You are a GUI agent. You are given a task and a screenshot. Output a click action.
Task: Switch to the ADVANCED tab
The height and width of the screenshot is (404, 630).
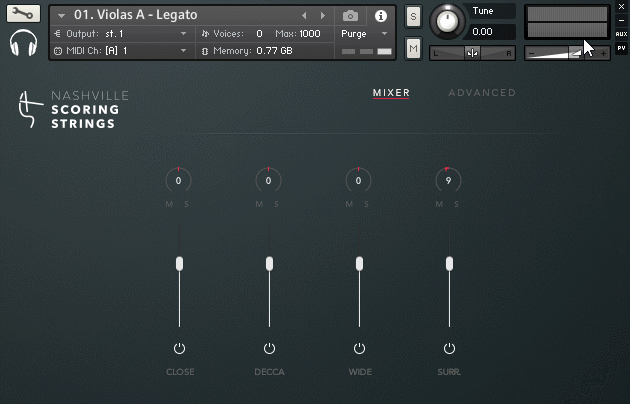[x=482, y=93]
